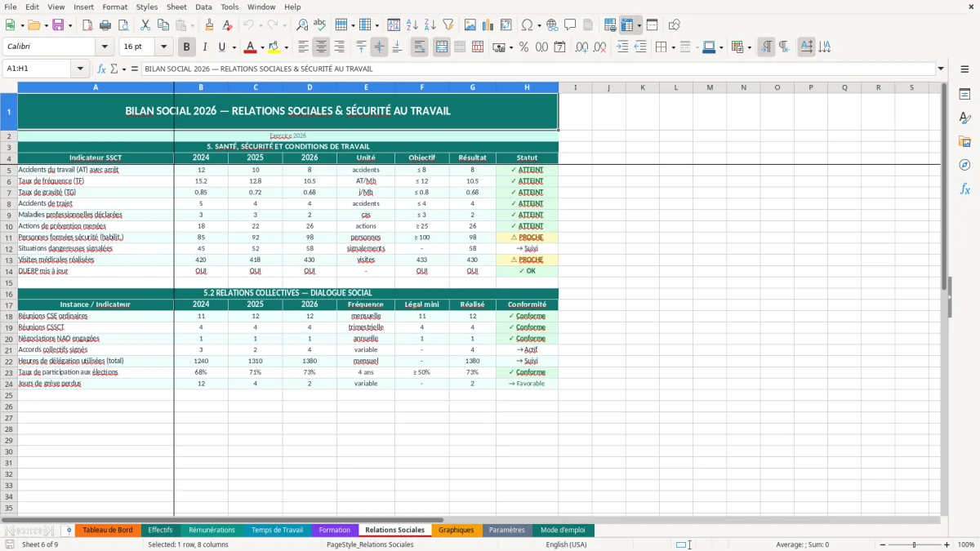The height and width of the screenshot is (551, 980).
Task: Open the font name Calibri dropdown
Action: click(x=105, y=47)
